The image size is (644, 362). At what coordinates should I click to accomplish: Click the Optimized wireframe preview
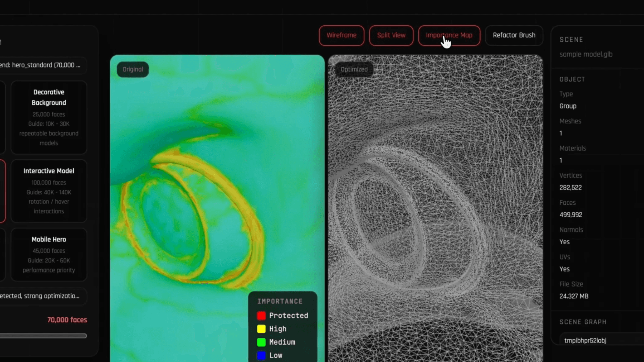(435, 208)
